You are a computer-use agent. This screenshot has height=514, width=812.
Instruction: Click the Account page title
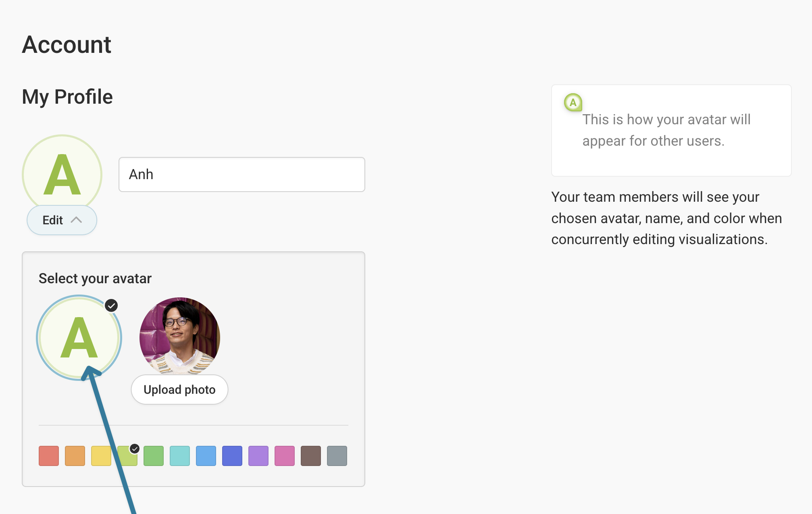(67, 44)
